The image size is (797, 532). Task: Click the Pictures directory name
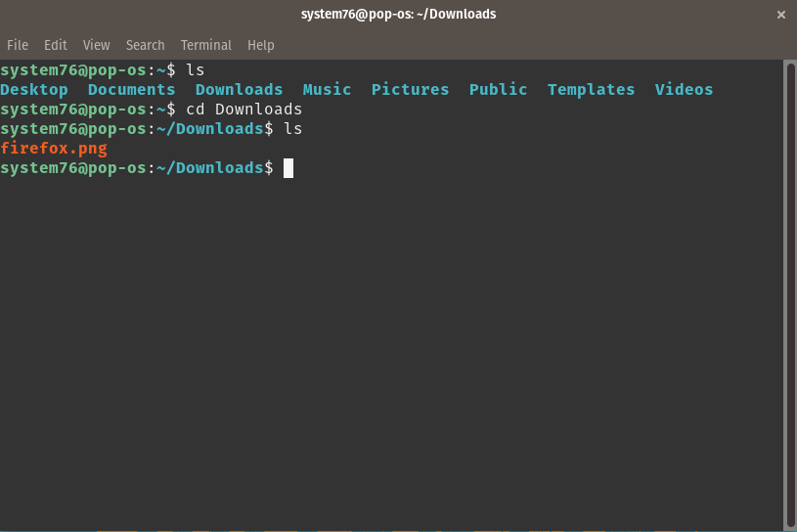(410, 90)
